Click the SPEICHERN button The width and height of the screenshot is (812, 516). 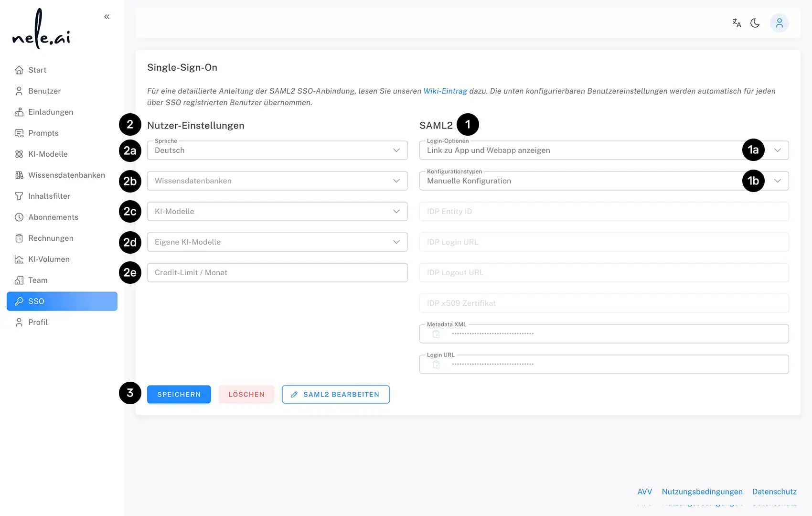(179, 395)
